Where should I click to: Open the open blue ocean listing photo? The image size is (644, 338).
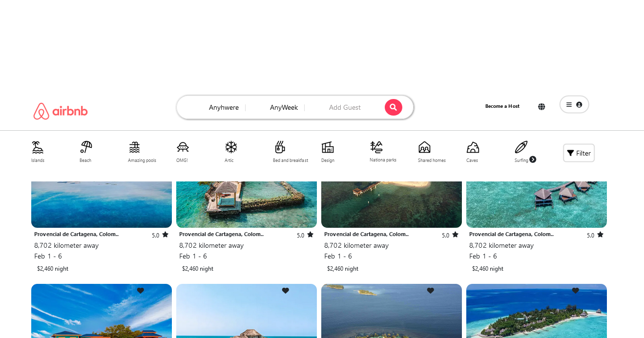(102, 204)
